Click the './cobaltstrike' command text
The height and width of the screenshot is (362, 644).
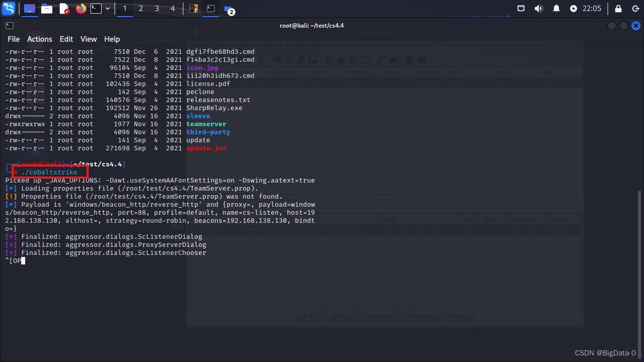point(49,172)
